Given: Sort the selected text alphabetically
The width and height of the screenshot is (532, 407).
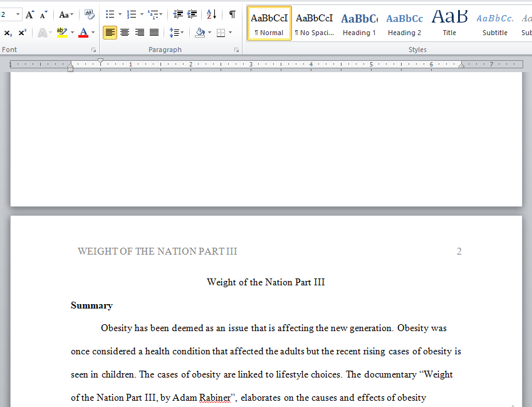Looking at the screenshot, I should [212, 14].
